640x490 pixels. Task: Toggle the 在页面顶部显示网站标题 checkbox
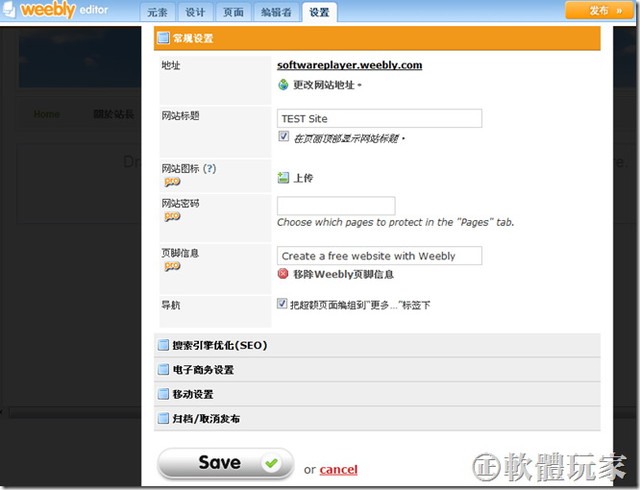point(283,136)
